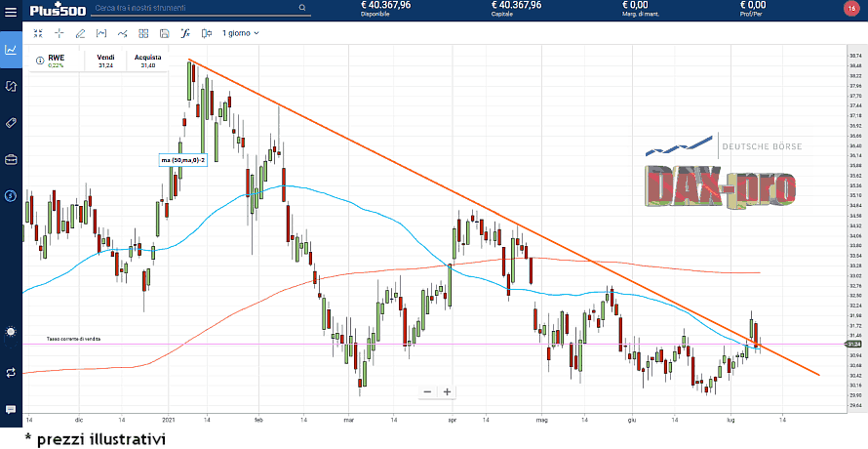Click the Disponibile balance amount
Image resolution: width=868 pixels, height=449 pixels.
pos(385,5)
